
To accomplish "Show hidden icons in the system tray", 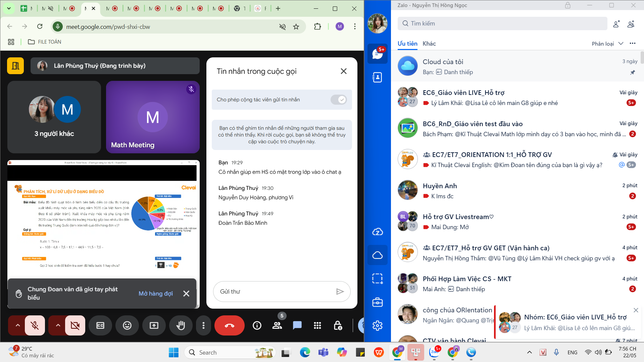I will (x=529, y=352).
